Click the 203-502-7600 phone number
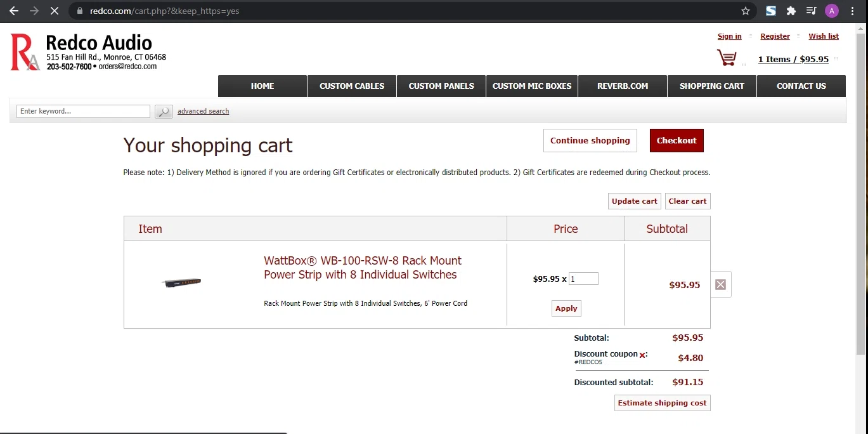Screen dimensions: 868x434 click(x=69, y=66)
